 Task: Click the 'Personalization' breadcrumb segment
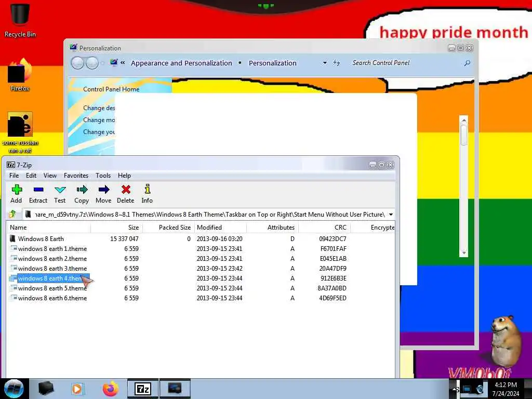(x=272, y=63)
